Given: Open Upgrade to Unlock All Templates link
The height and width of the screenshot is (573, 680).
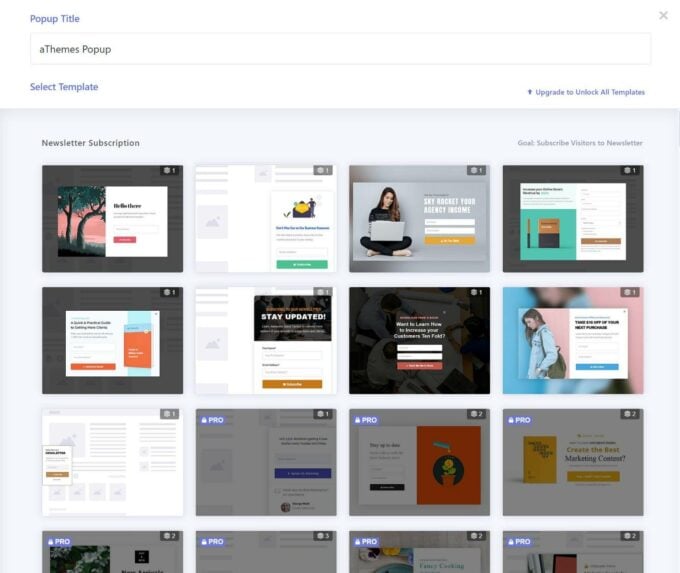Looking at the screenshot, I should (x=586, y=92).
